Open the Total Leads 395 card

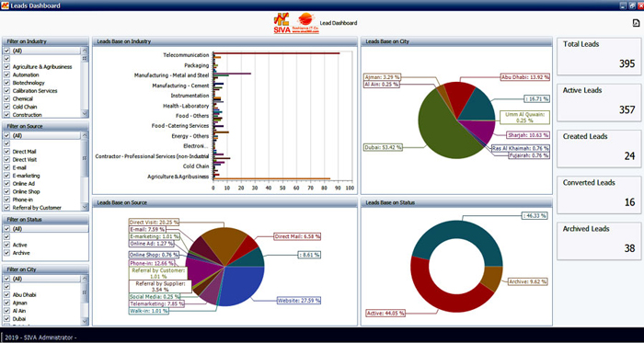point(599,57)
